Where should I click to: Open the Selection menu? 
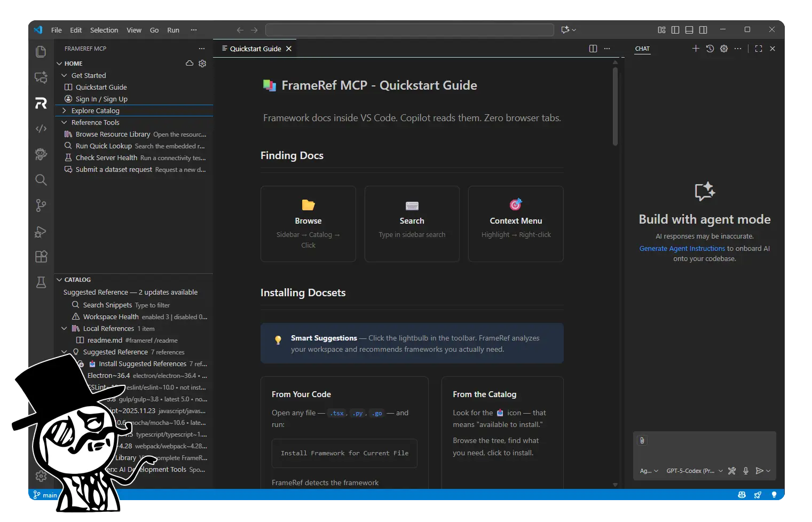(x=104, y=30)
